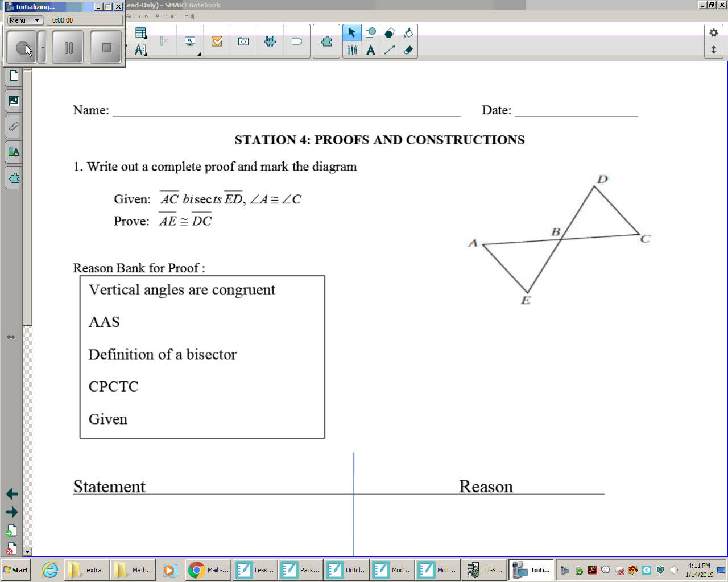
Task: Launch Internet Explorer from the taskbar
Action: [50, 569]
